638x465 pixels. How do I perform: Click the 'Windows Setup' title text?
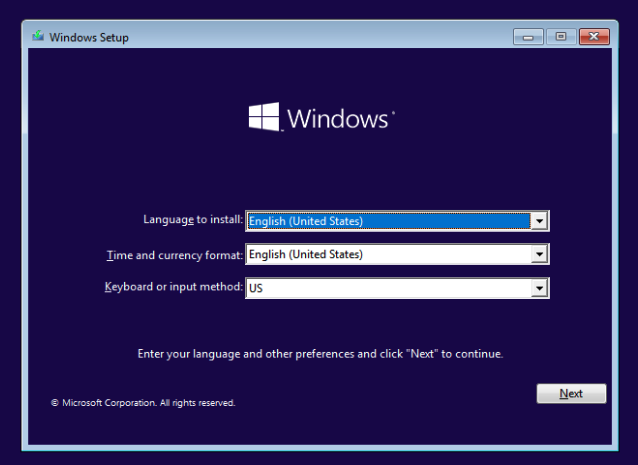point(89,37)
